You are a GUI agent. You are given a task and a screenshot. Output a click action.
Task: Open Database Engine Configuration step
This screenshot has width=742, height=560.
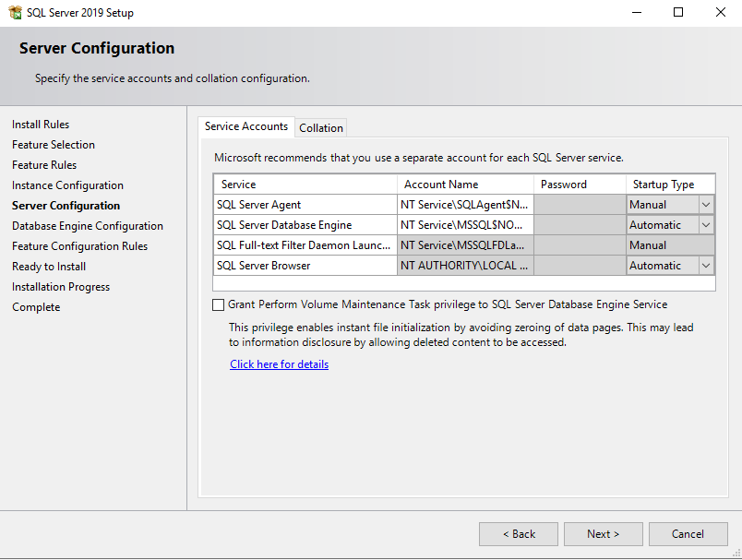coord(87,225)
